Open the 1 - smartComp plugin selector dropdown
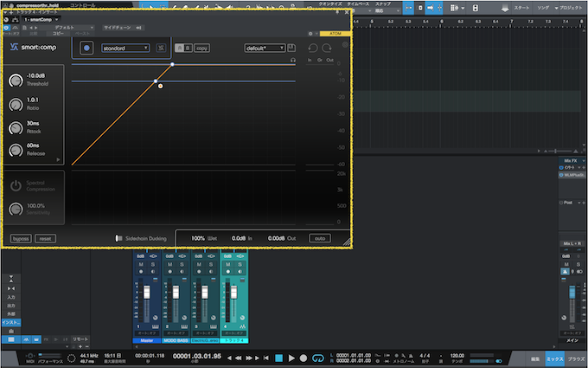588x368 pixels. click(x=42, y=20)
